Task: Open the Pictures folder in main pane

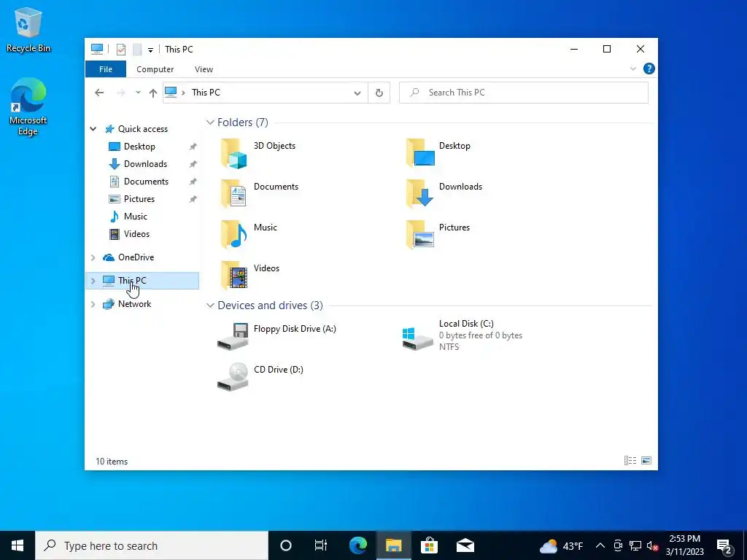Action: [438, 235]
